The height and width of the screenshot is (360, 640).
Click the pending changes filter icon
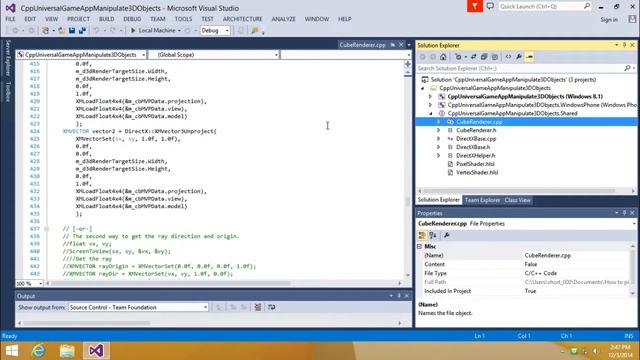[458, 57]
